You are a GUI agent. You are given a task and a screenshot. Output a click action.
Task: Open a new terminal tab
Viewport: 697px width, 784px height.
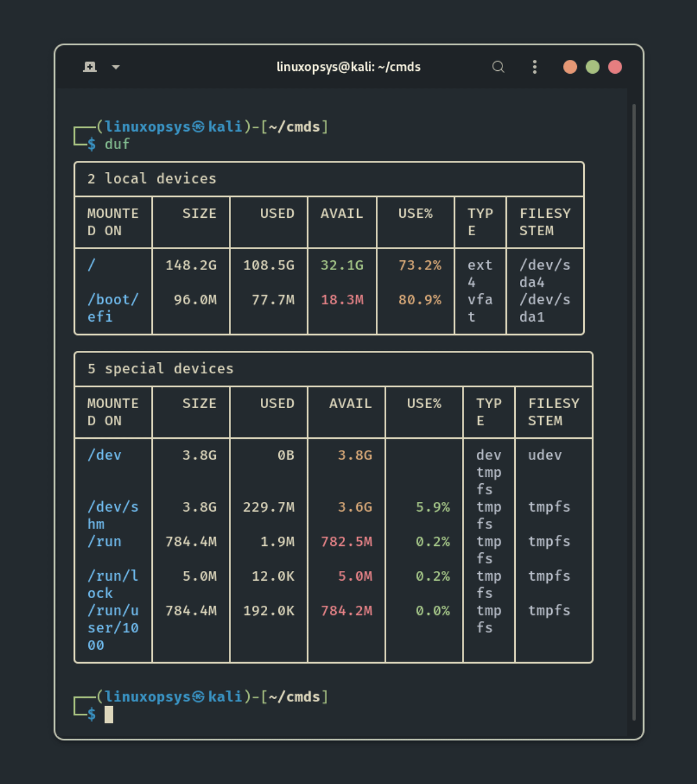tap(90, 67)
